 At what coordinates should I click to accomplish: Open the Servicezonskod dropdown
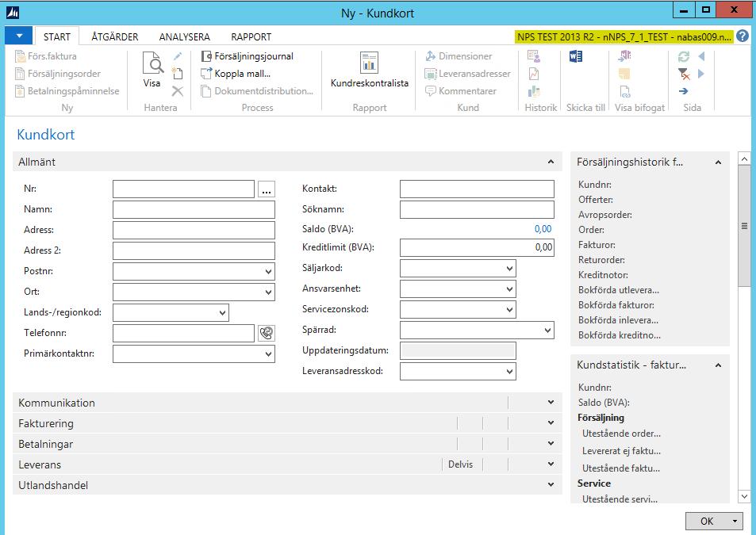pos(509,310)
